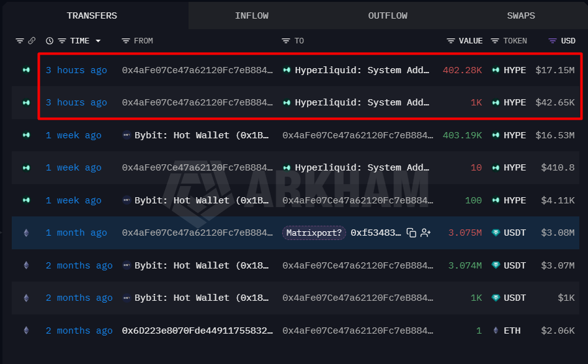The height and width of the screenshot is (364, 588).
Task: Open the filter icon beside TIME
Action: (x=62, y=40)
